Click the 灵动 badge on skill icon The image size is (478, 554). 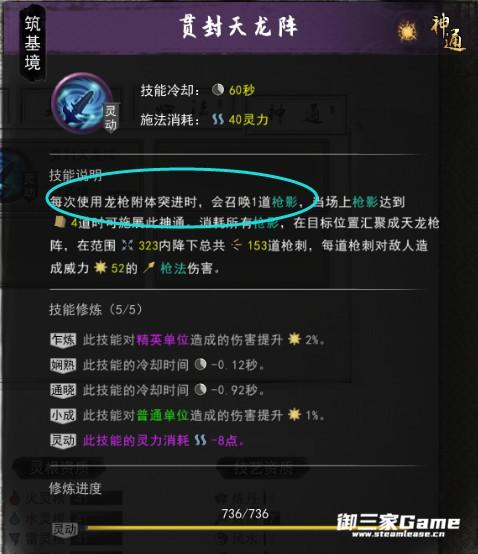[111, 118]
